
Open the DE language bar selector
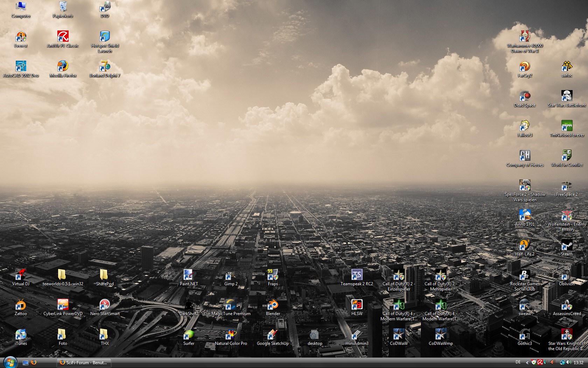pos(518,362)
